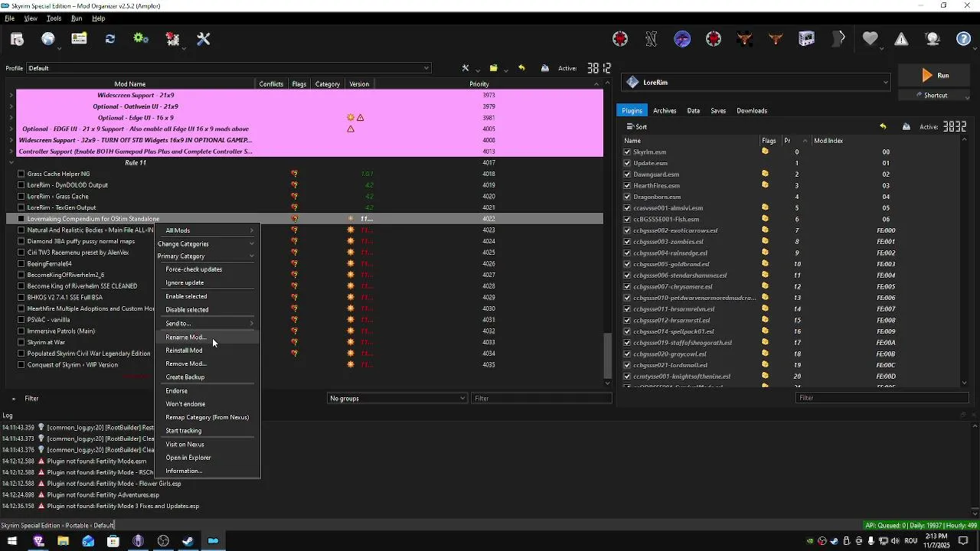Click the Run button
This screenshot has width=980, height=551.
coord(936,75)
